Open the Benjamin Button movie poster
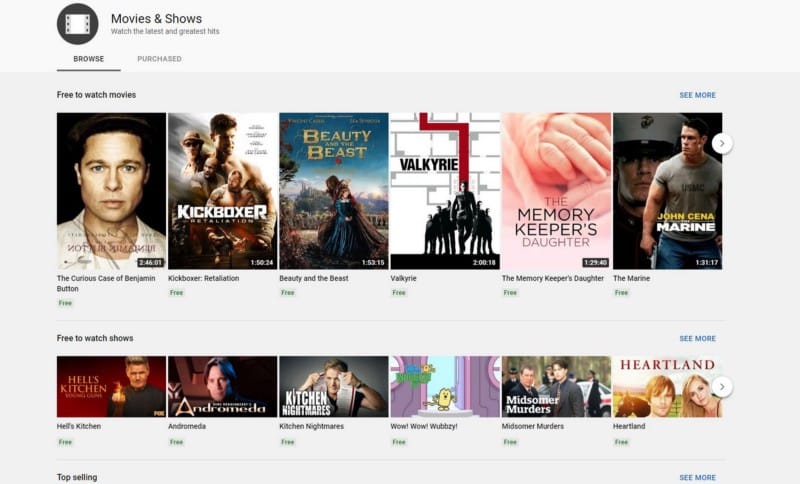The width and height of the screenshot is (800, 484). (111, 191)
